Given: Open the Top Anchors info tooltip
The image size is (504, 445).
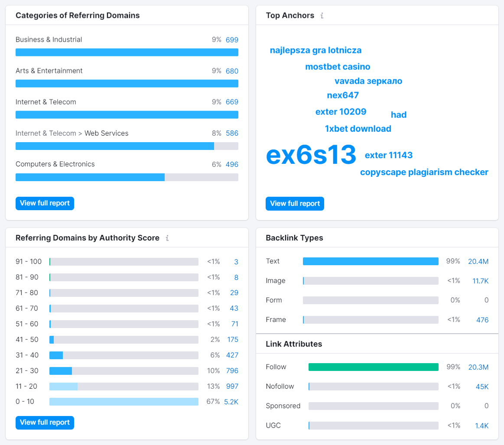Looking at the screenshot, I should click(322, 15).
